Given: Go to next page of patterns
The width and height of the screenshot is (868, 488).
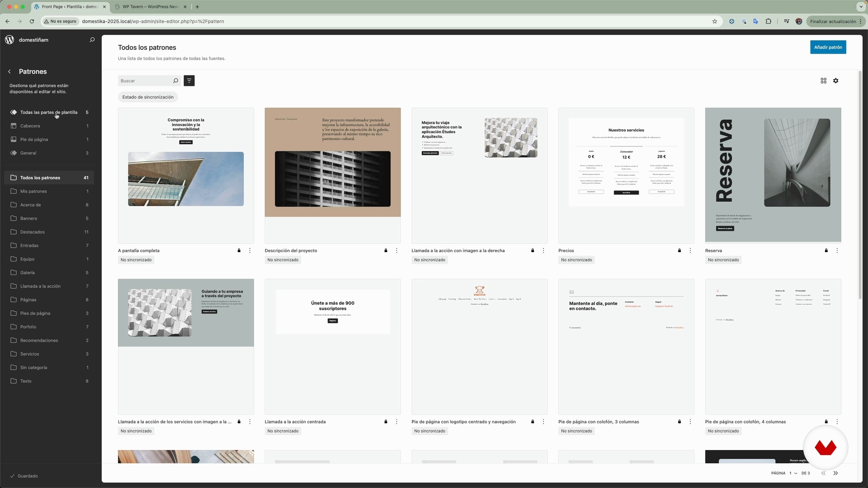Looking at the screenshot, I should [x=835, y=474].
